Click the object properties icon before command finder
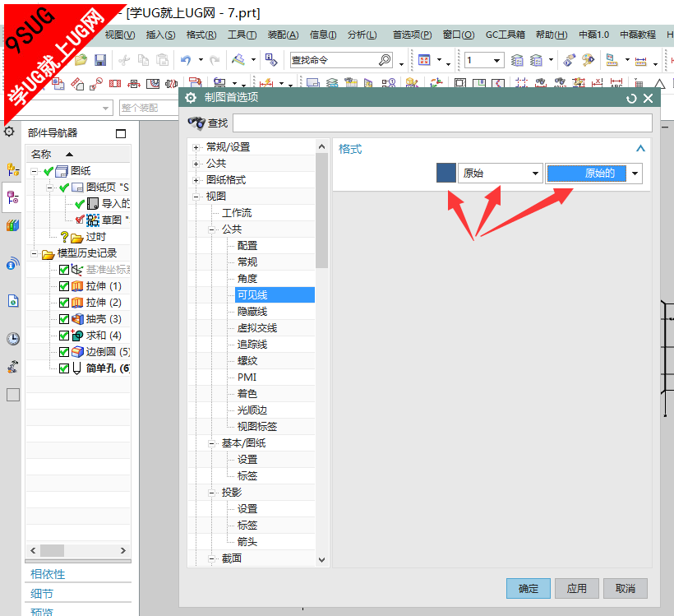Screen dimensions: 674x616 tap(271, 60)
